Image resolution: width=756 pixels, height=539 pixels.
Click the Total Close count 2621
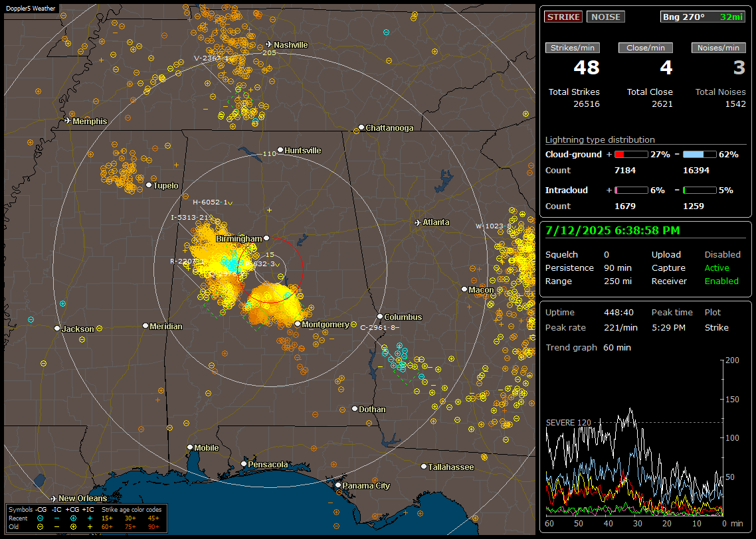tap(662, 104)
